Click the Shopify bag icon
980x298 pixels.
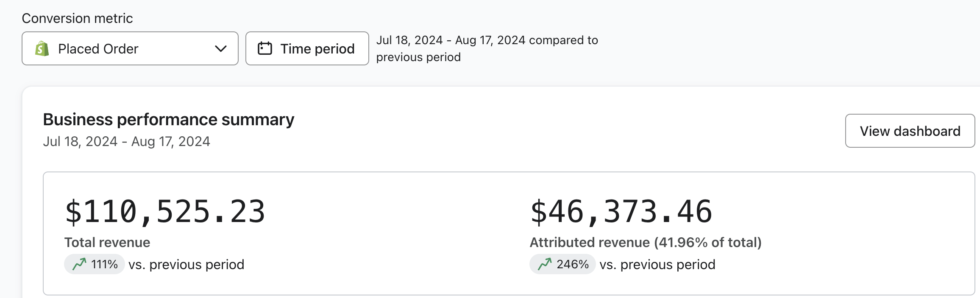click(42, 49)
